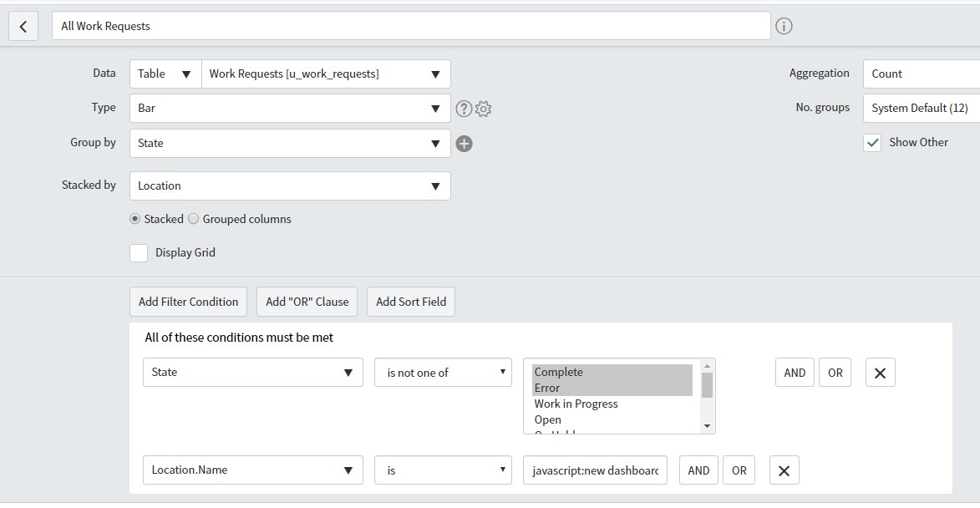The height and width of the screenshot is (508, 980).
Task: Open the chart type help question icon
Action: coord(463,109)
